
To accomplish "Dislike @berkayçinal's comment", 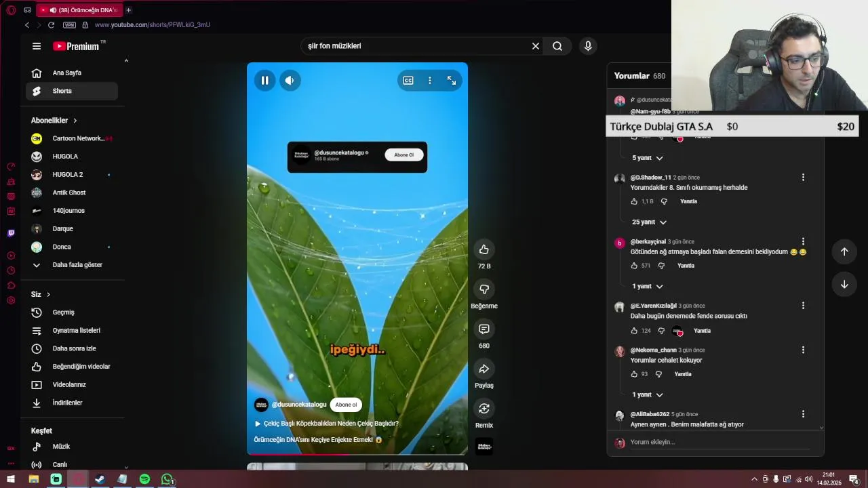I will click(661, 266).
